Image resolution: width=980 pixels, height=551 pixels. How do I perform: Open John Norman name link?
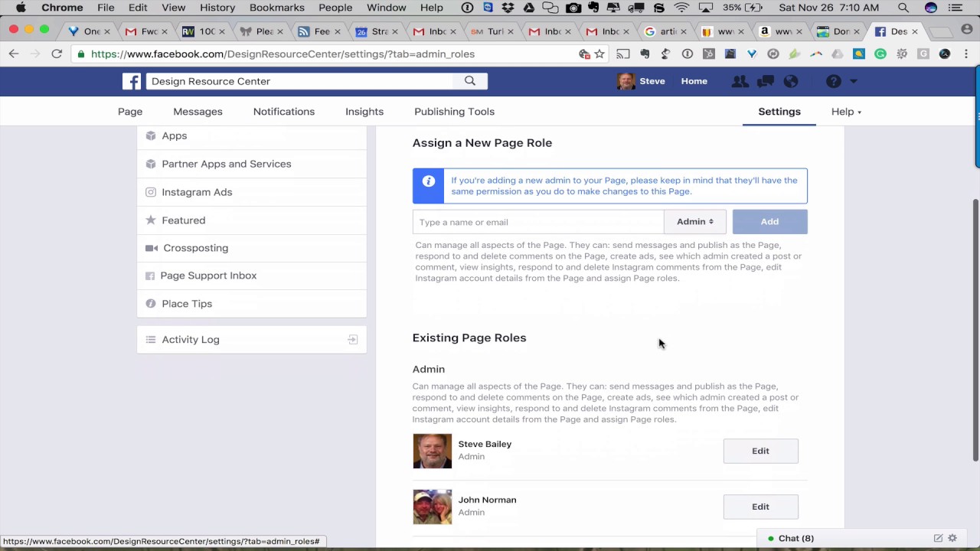[487, 500]
